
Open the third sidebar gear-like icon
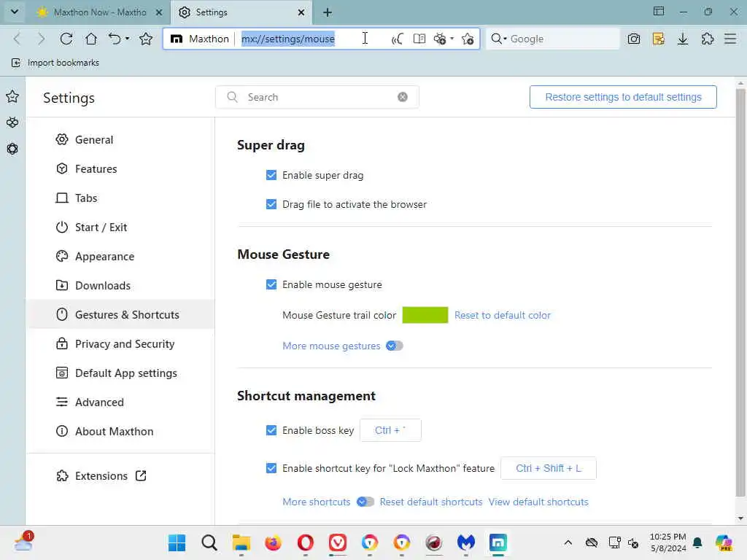(12, 149)
